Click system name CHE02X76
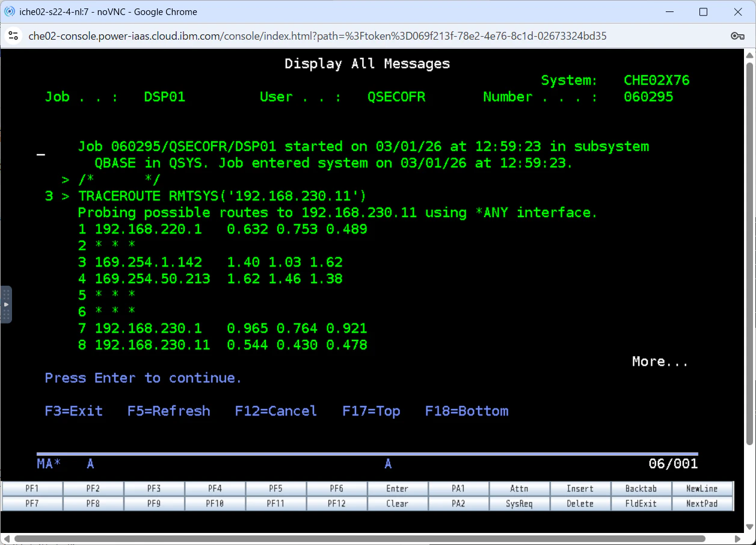Viewport: 756px width, 545px height. coord(657,80)
